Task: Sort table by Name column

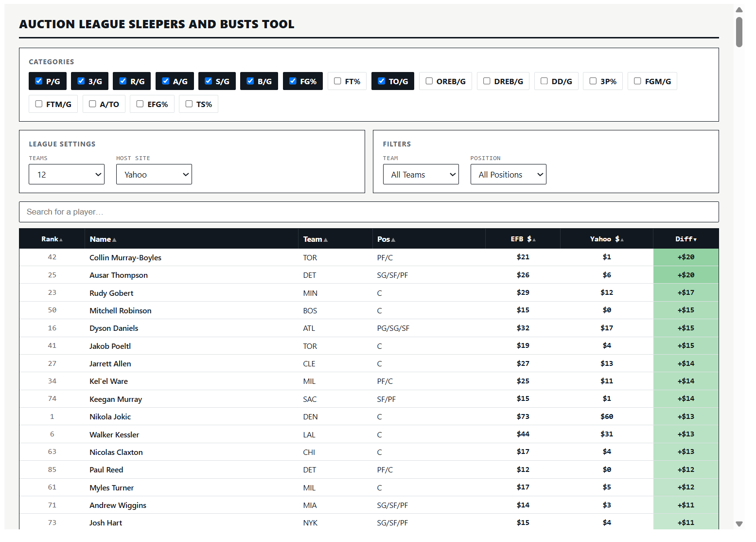Action: tap(192, 239)
